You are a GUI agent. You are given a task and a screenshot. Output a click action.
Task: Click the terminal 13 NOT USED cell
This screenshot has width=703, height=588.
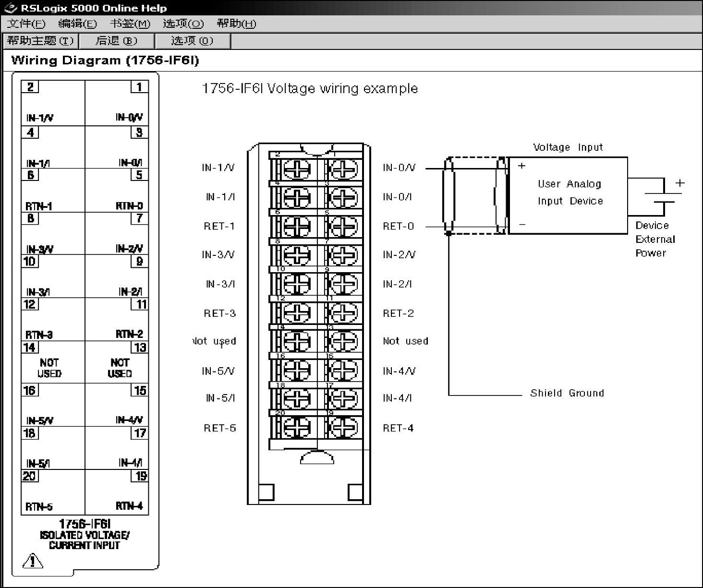pyautogui.click(x=117, y=362)
